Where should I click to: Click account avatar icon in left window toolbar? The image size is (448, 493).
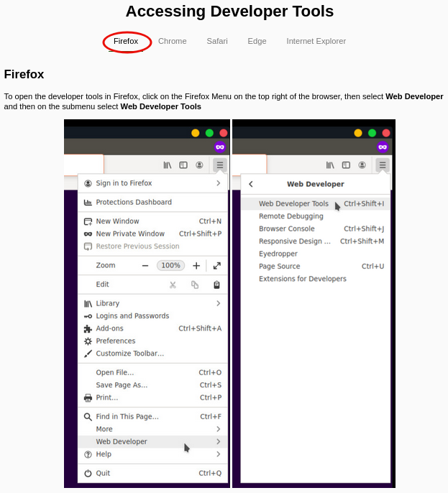(x=199, y=165)
